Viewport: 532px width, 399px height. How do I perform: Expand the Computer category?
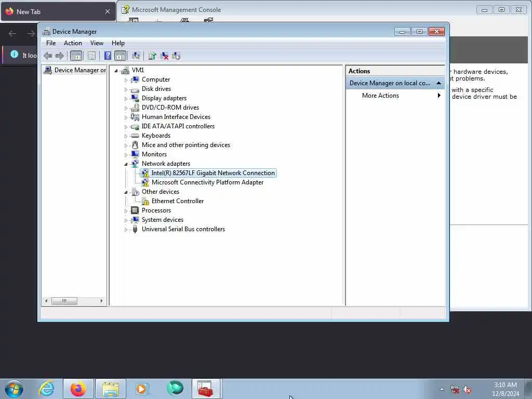pos(126,80)
